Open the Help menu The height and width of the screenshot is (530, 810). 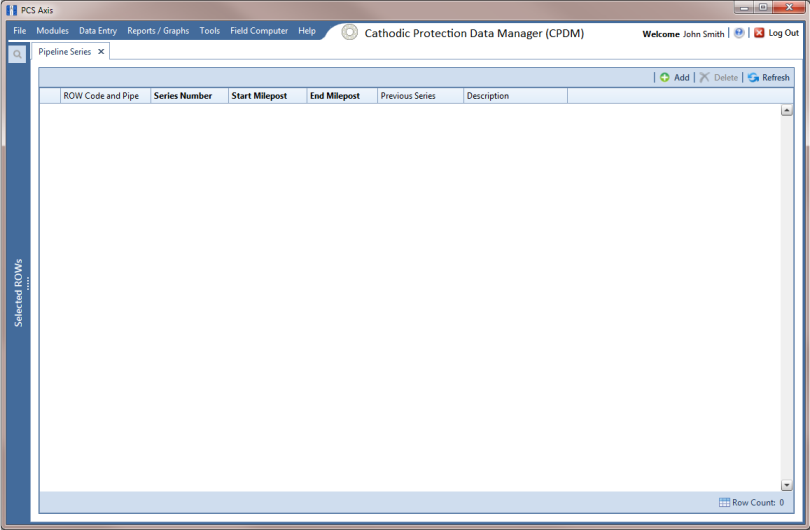coord(307,31)
